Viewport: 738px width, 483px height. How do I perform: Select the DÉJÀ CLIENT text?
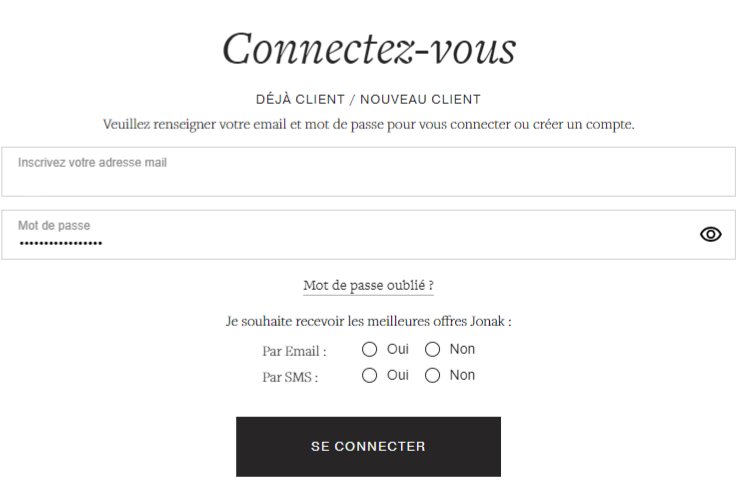click(x=300, y=100)
